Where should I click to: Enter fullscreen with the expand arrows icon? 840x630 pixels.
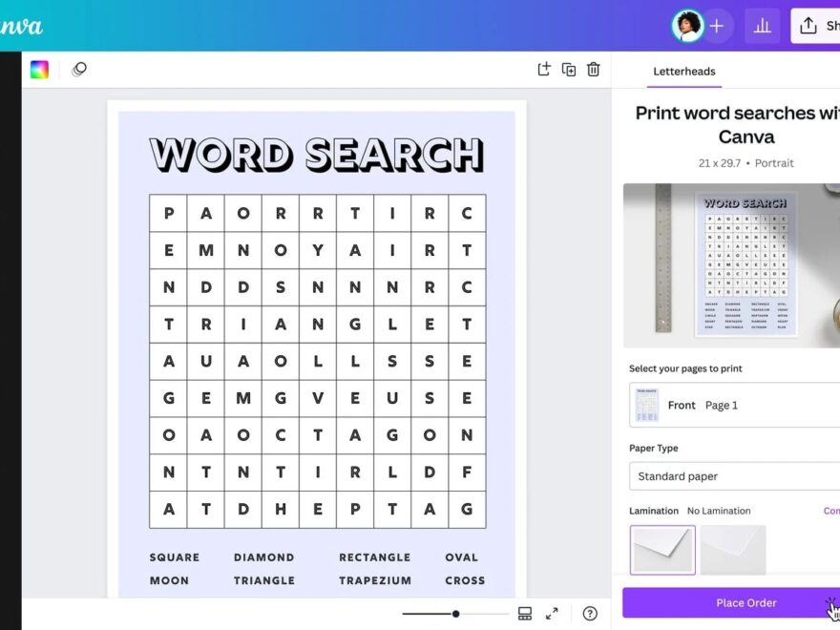552,614
